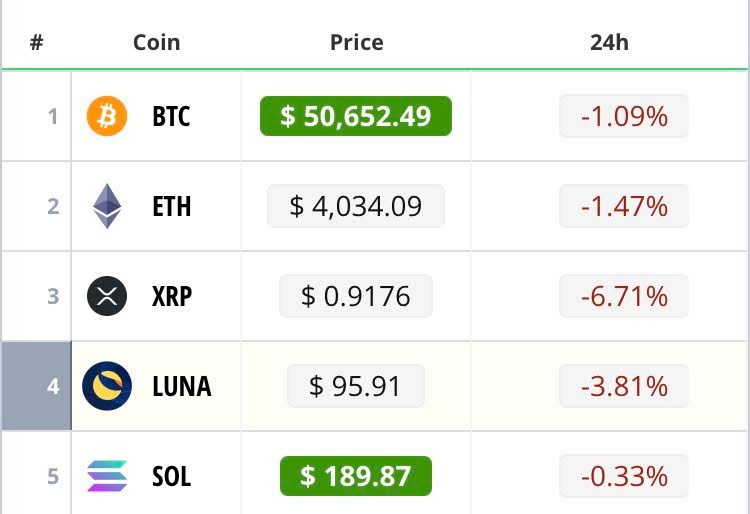Image resolution: width=750 pixels, height=514 pixels.
Task: Click the $ 4,034.09 Ethereum price
Action: [356, 206]
